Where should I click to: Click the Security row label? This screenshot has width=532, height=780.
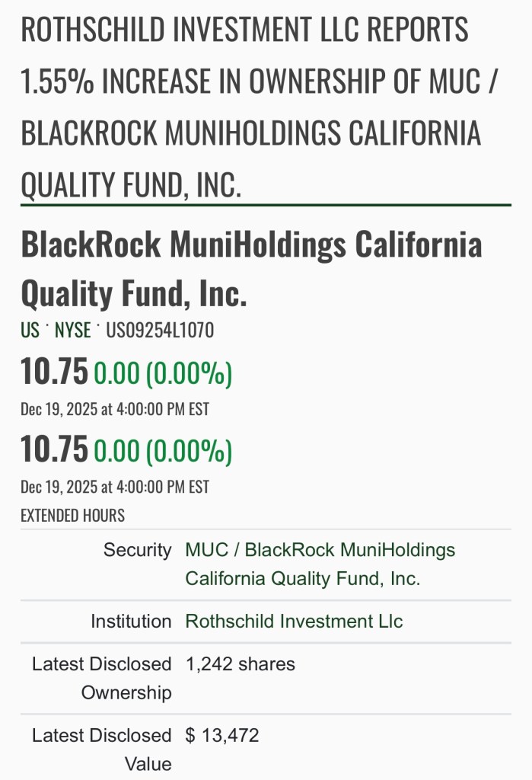138,550
